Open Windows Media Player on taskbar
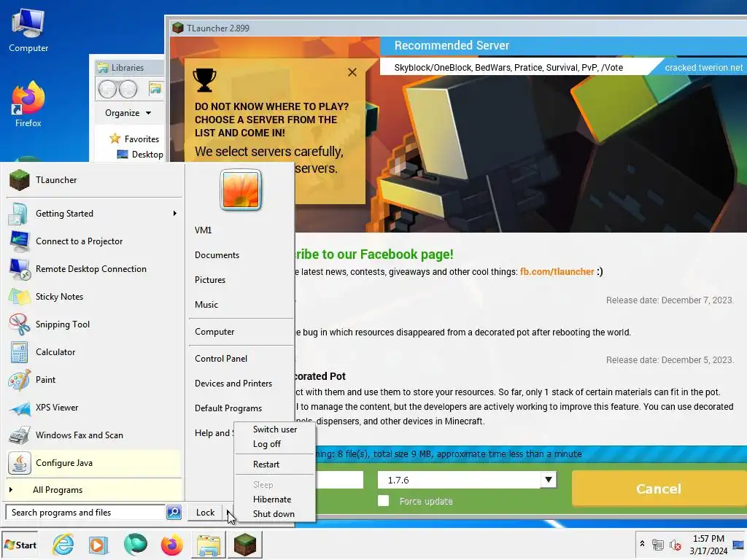Image resolution: width=747 pixels, height=560 pixels. tap(98, 544)
